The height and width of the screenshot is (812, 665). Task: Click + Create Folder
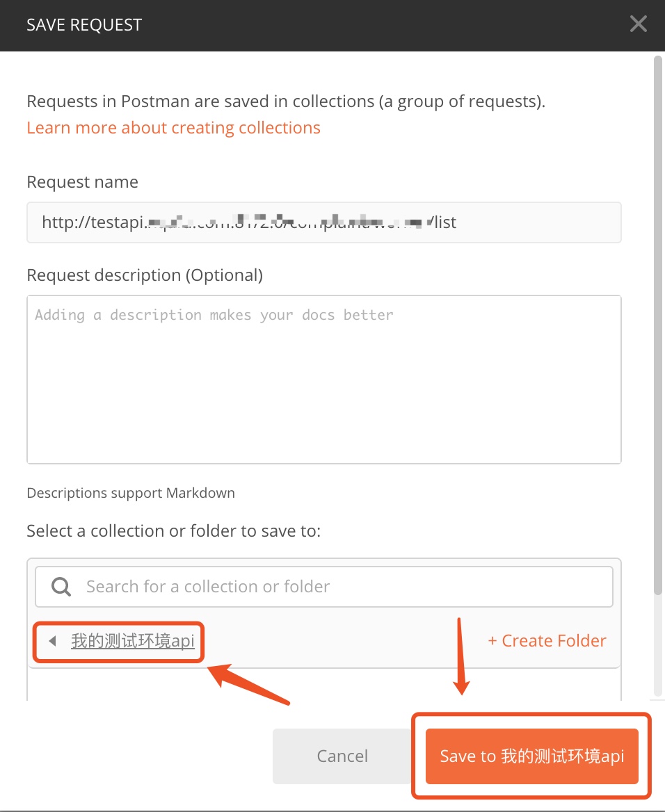[547, 641]
